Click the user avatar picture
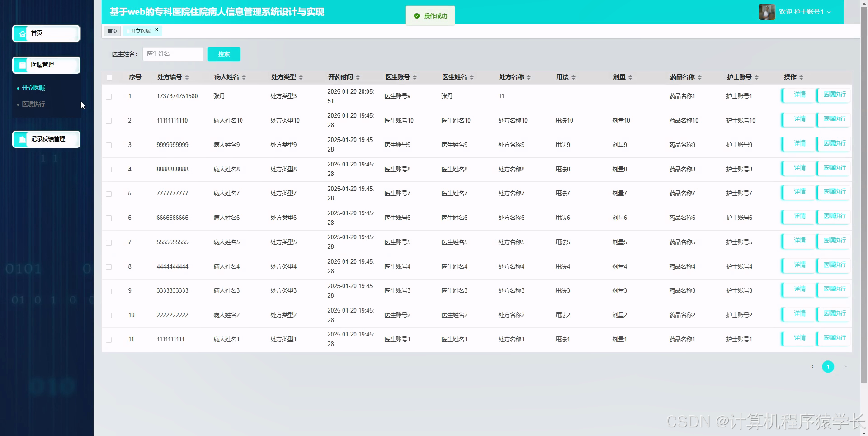868x436 pixels. (767, 12)
